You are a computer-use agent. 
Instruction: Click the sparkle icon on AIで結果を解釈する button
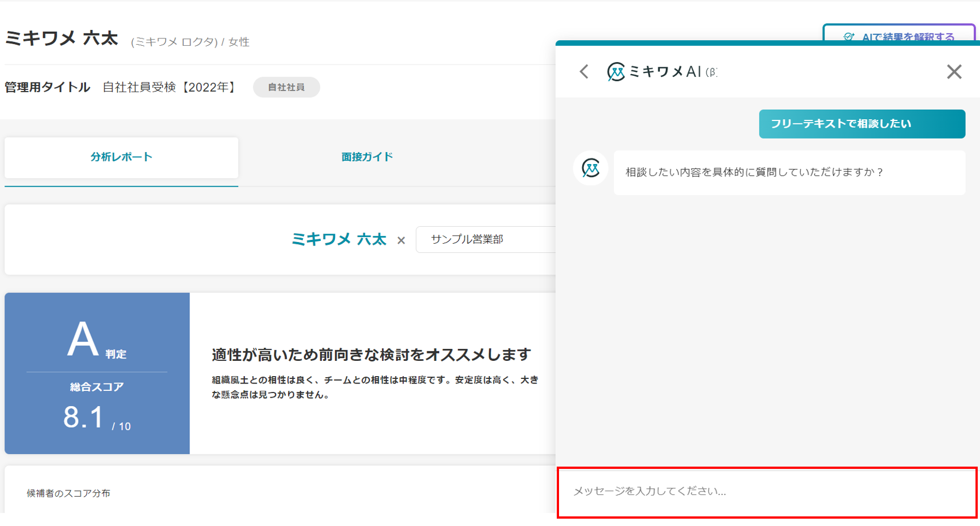tap(849, 37)
